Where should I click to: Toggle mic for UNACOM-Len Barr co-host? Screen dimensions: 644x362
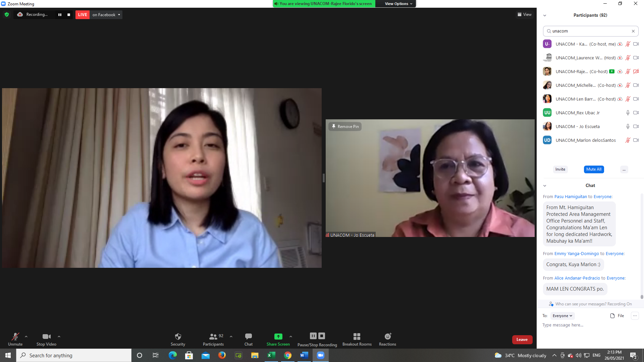pos(628,99)
